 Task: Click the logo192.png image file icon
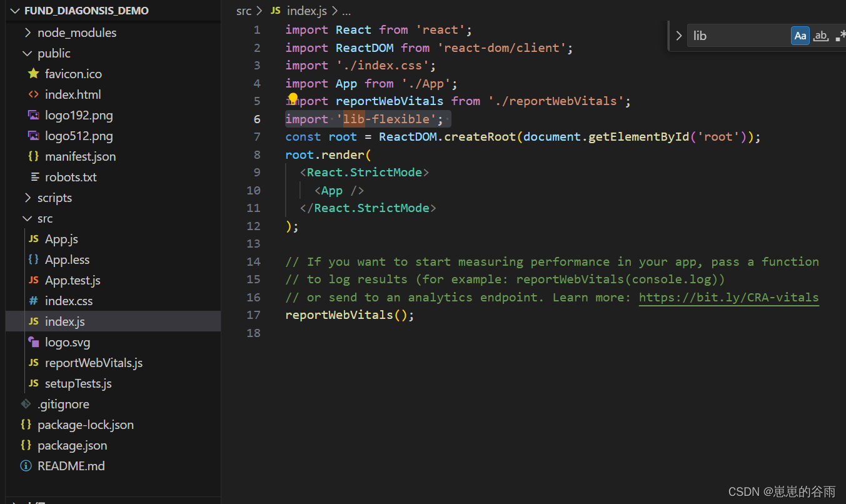pos(33,115)
